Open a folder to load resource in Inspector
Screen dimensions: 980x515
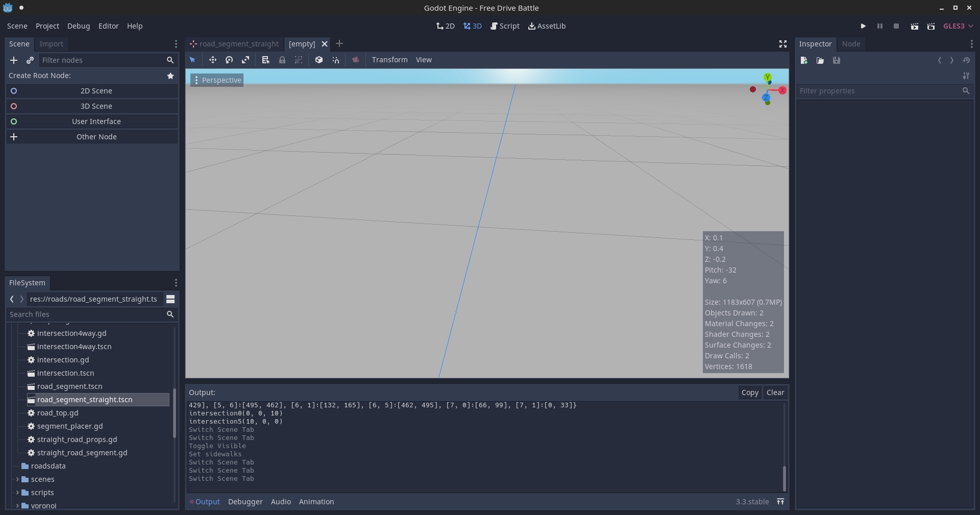[x=820, y=60]
